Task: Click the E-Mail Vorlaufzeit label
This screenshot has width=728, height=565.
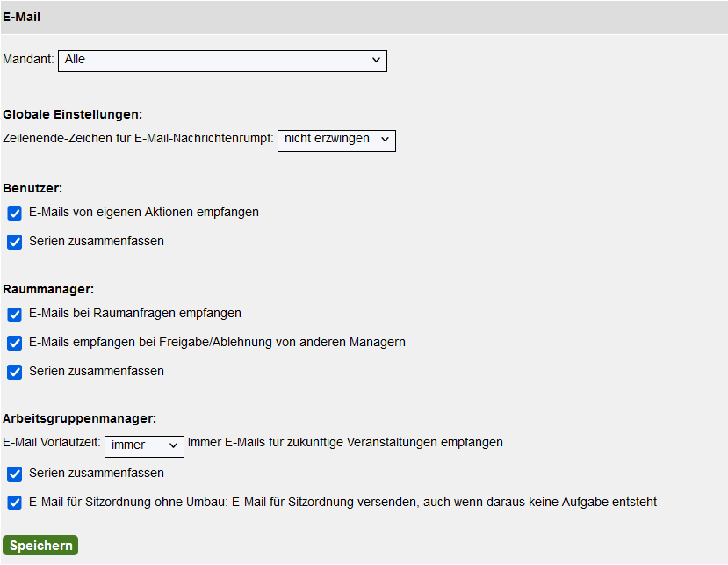Action: pyautogui.click(x=52, y=442)
